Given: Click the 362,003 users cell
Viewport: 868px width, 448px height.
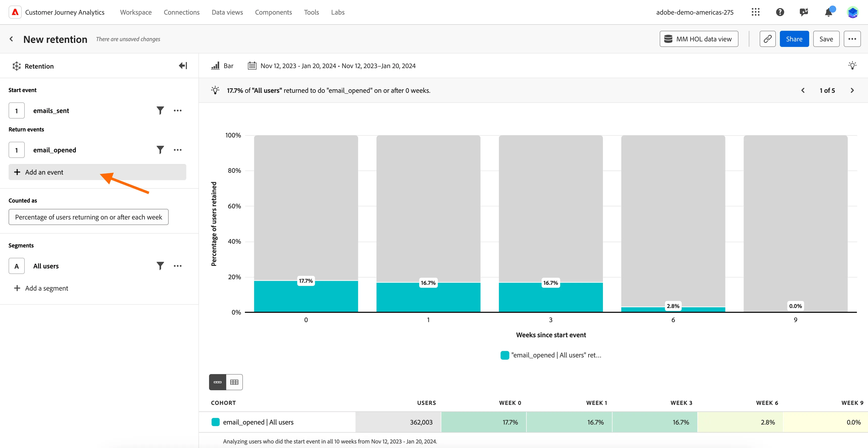Looking at the screenshot, I should point(398,422).
